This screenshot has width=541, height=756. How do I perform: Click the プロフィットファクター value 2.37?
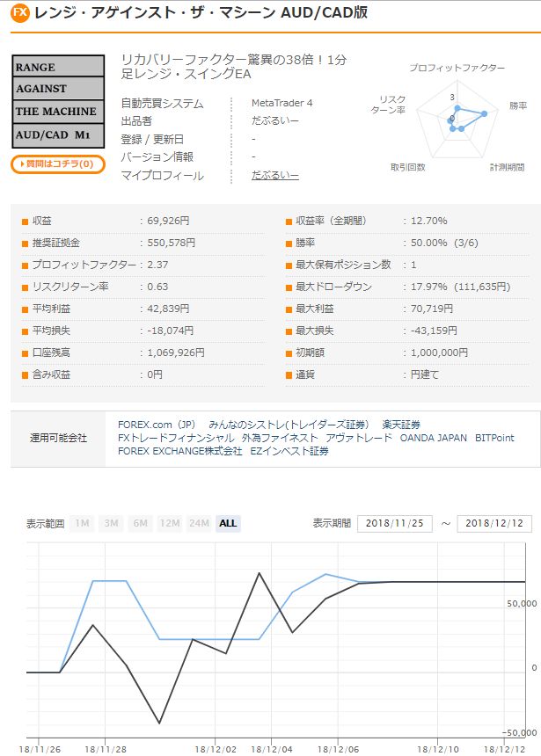[157, 265]
